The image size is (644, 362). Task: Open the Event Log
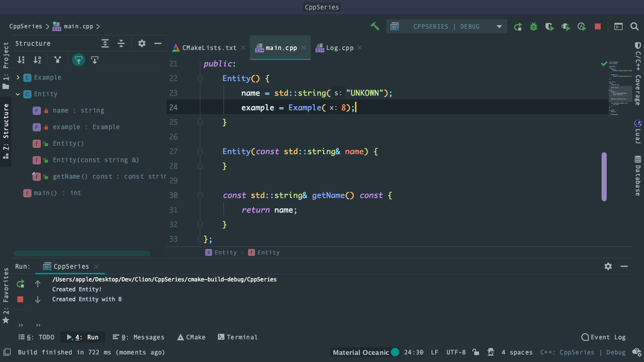tap(603, 337)
